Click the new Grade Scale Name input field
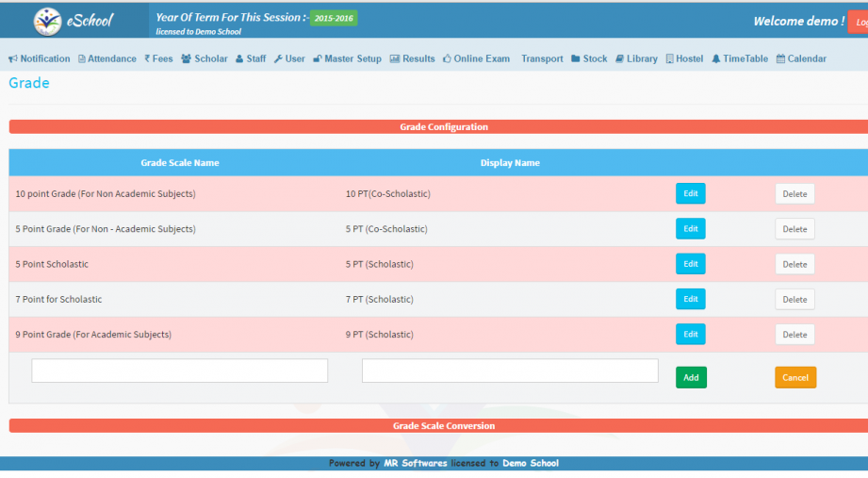The height and width of the screenshot is (478, 868). (179, 371)
